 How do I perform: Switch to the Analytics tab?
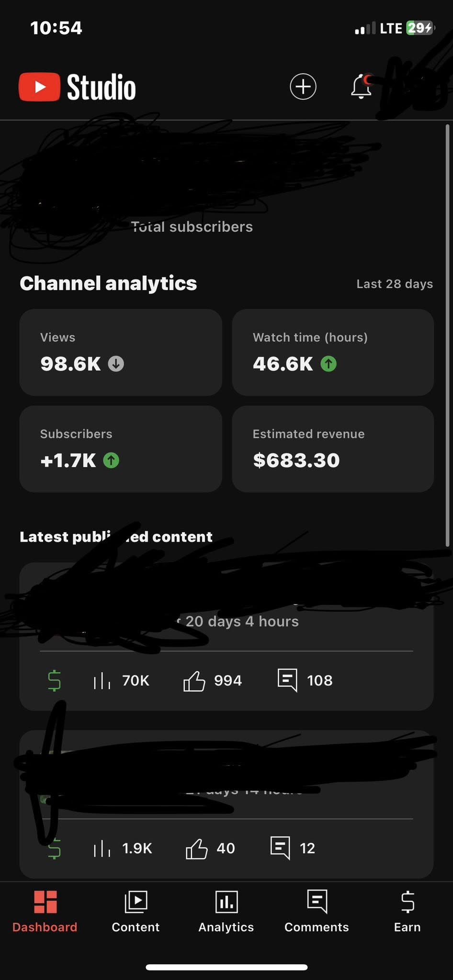click(x=226, y=912)
